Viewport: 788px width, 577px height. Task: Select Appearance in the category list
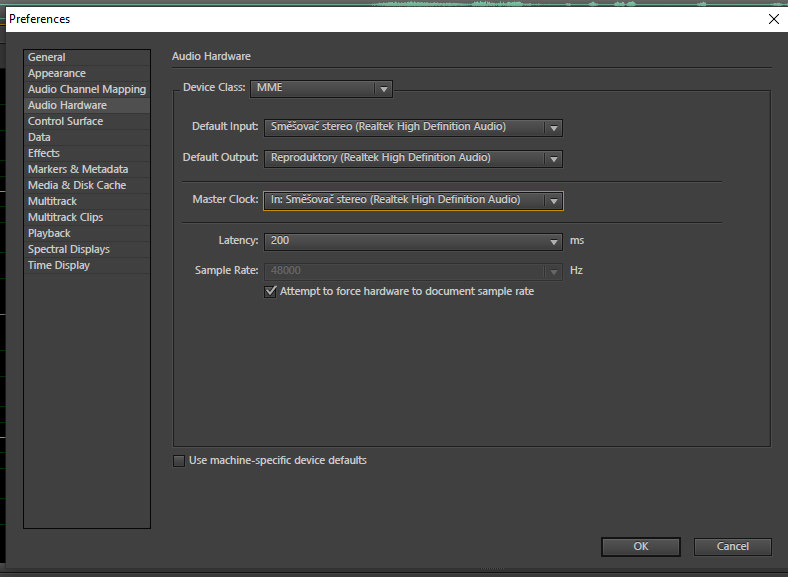[x=57, y=73]
